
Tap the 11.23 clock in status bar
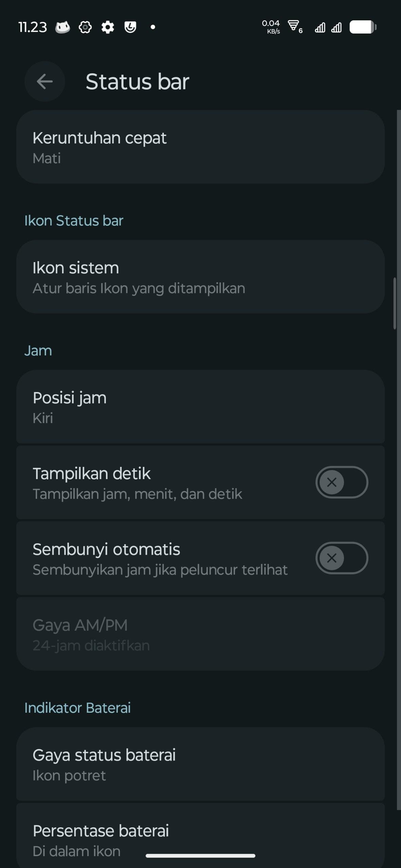coord(33,27)
